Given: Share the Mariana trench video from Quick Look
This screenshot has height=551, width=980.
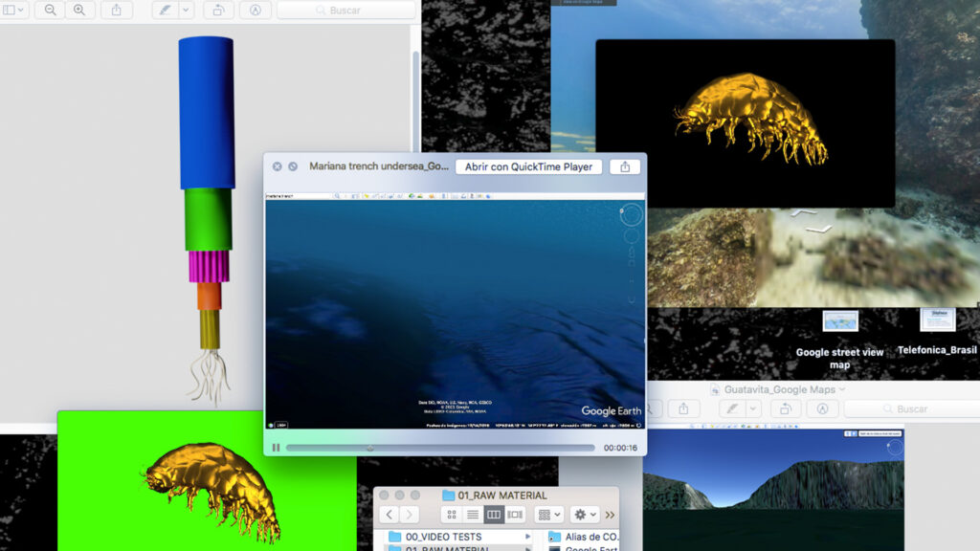Looking at the screenshot, I should click(x=624, y=166).
